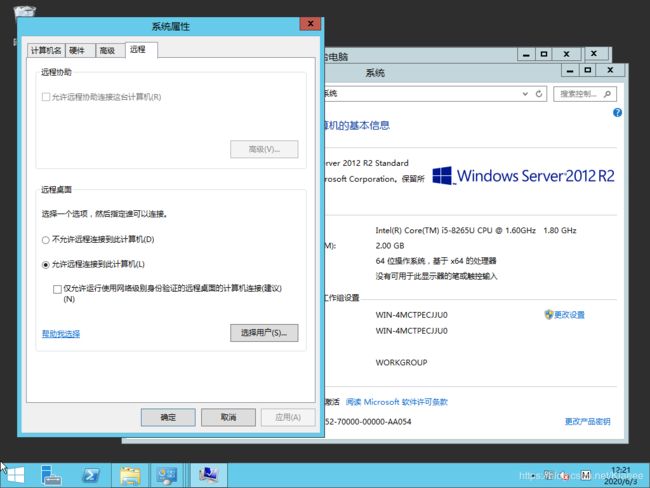This screenshot has width=650, height=488.
Task: Click the 更改产品密钥 link
Action: 587,422
